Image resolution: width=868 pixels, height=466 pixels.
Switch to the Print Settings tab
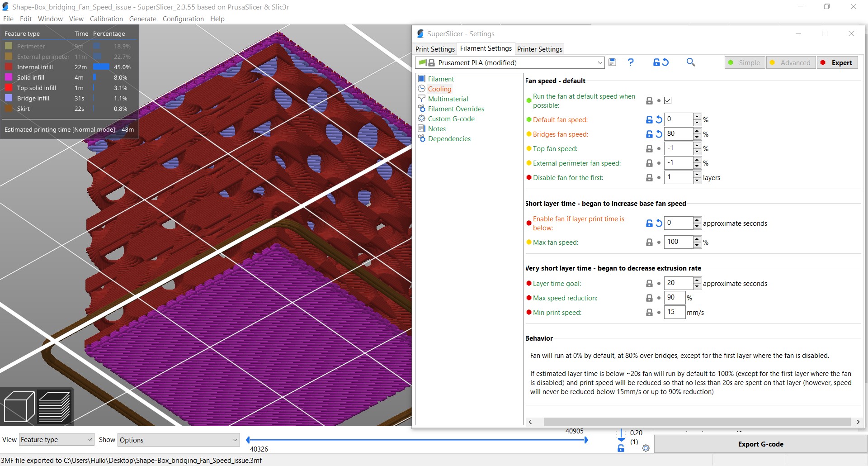coord(435,49)
